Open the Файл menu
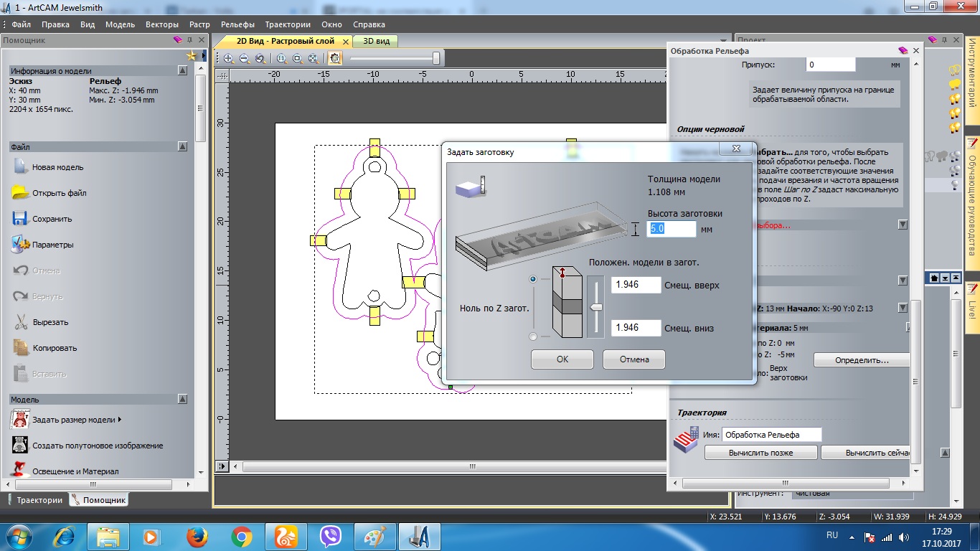The height and width of the screenshot is (551, 980). (21, 24)
